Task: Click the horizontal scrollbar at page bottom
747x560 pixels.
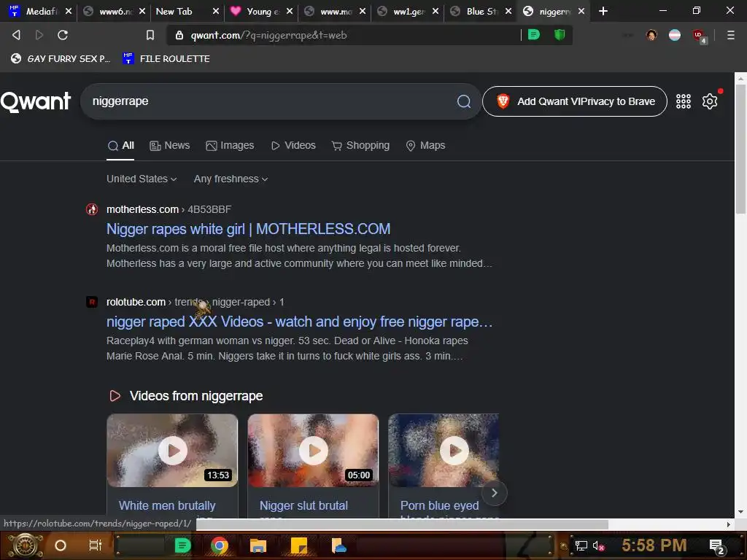Action: (402, 524)
